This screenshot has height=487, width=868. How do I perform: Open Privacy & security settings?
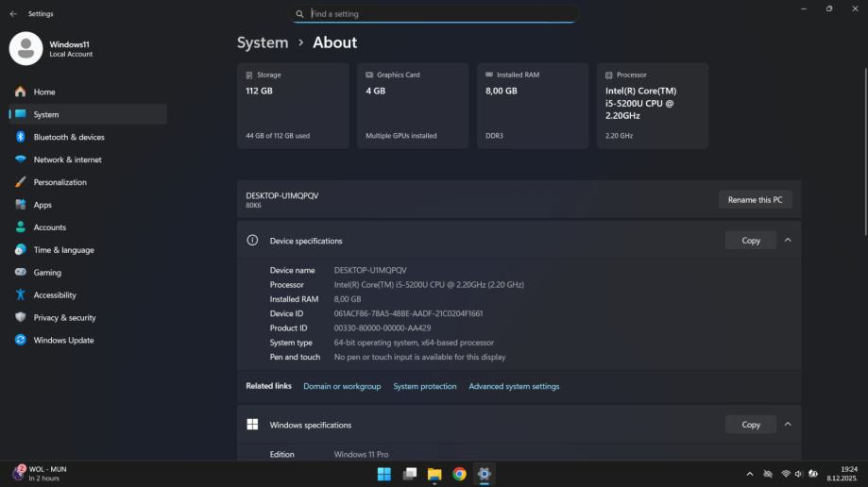(64, 318)
